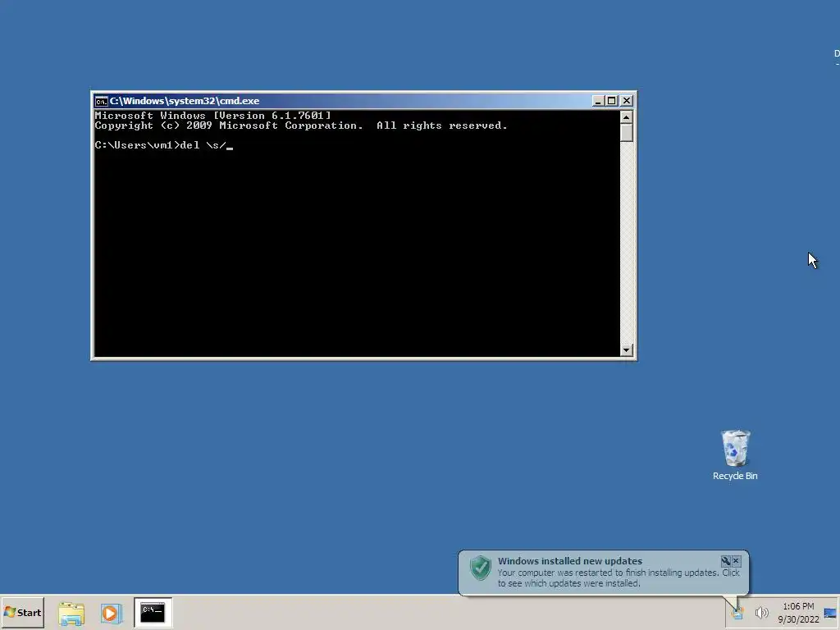Viewport: 840px width, 630px height.
Task: Click the Copyright 2009 Microsoft Corporation line
Action: 300,126
